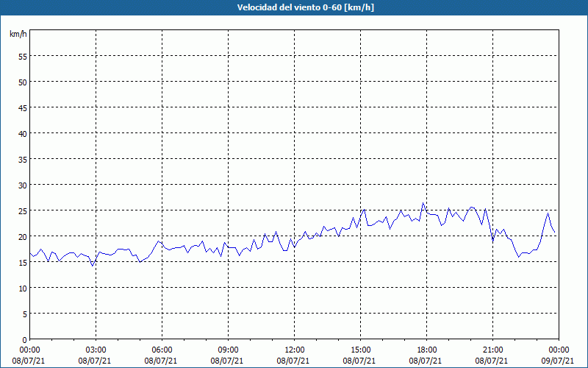Image resolution: width=588 pixels, height=368 pixels.
Task: Choose the 18:00 time label
Action: (426, 350)
